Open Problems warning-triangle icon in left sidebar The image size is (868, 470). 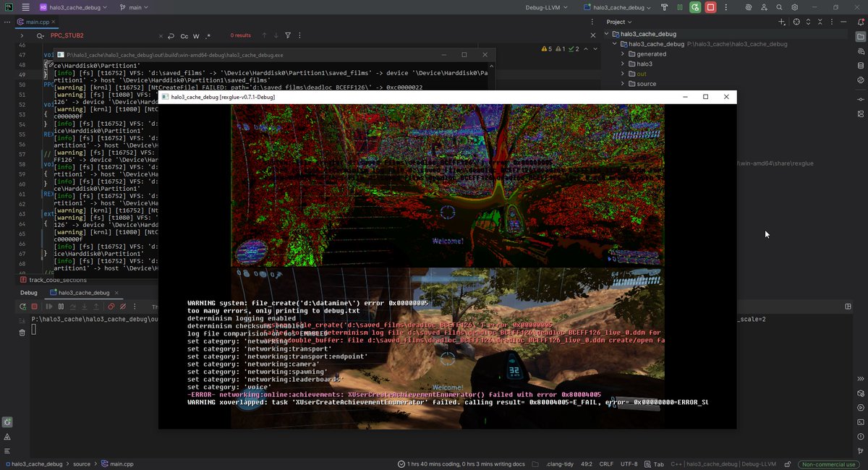7,437
